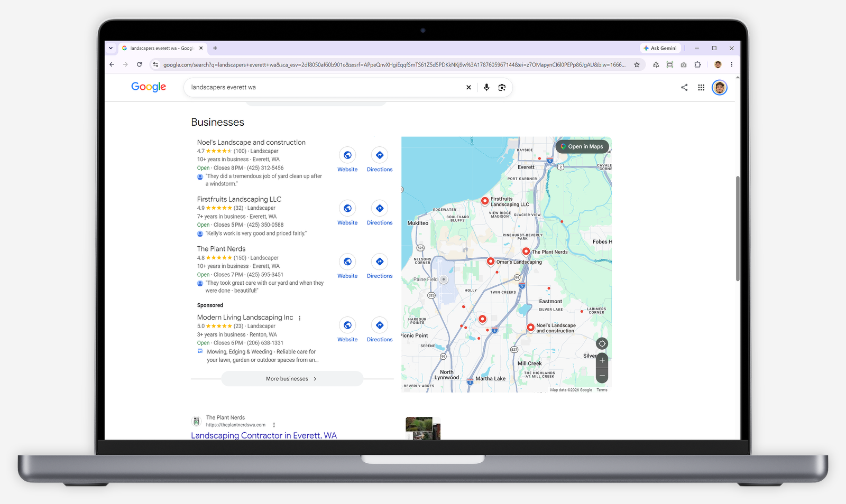Open Website for The Plant Nerds listing
The height and width of the screenshot is (504, 846).
point(347,267)
